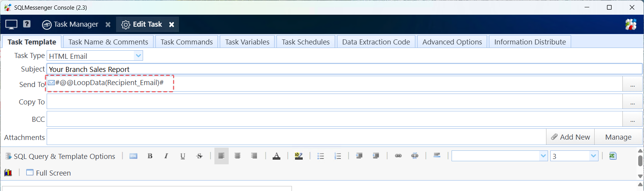Toggle italic formatting
Image resolution: width=644 pixels, height=191 pixels.
166,156
